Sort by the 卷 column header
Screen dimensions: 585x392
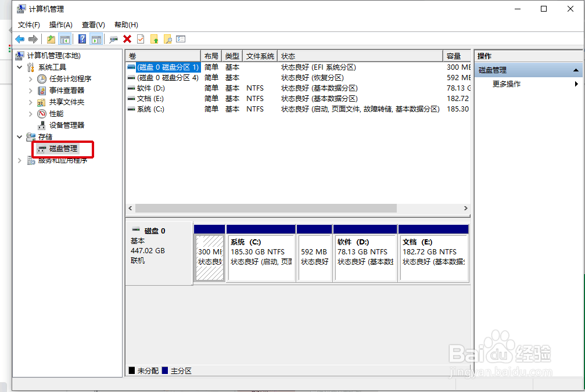163,56
